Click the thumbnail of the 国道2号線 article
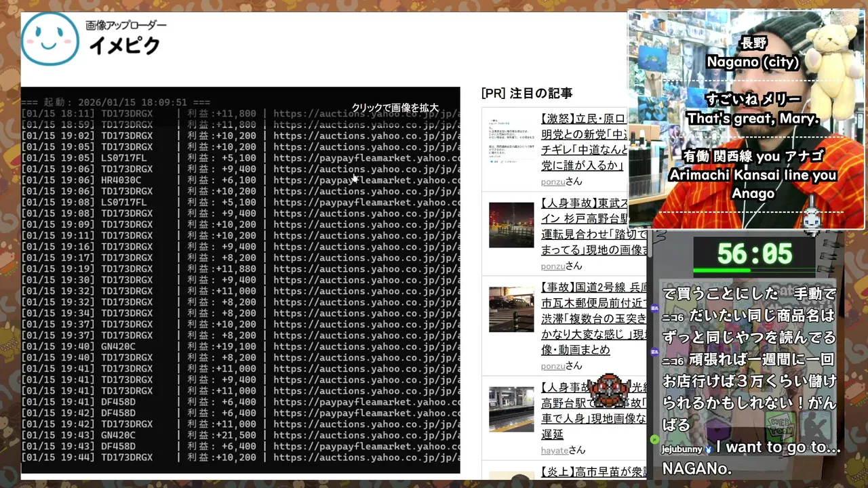Image resolution: width=868 pixels, height=488 pixels. (x=511, y=309)
